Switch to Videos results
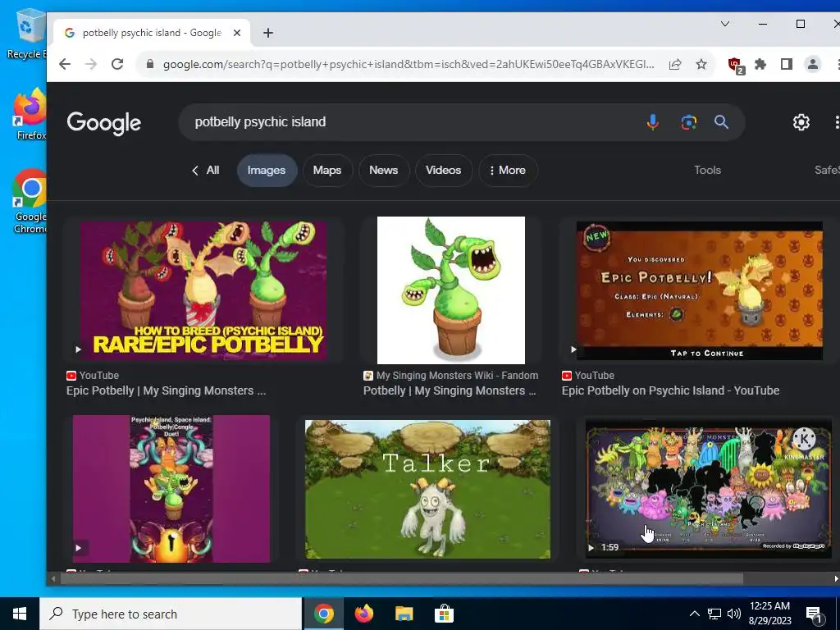This screenshot has width=840, height=630. coord(444,171)
